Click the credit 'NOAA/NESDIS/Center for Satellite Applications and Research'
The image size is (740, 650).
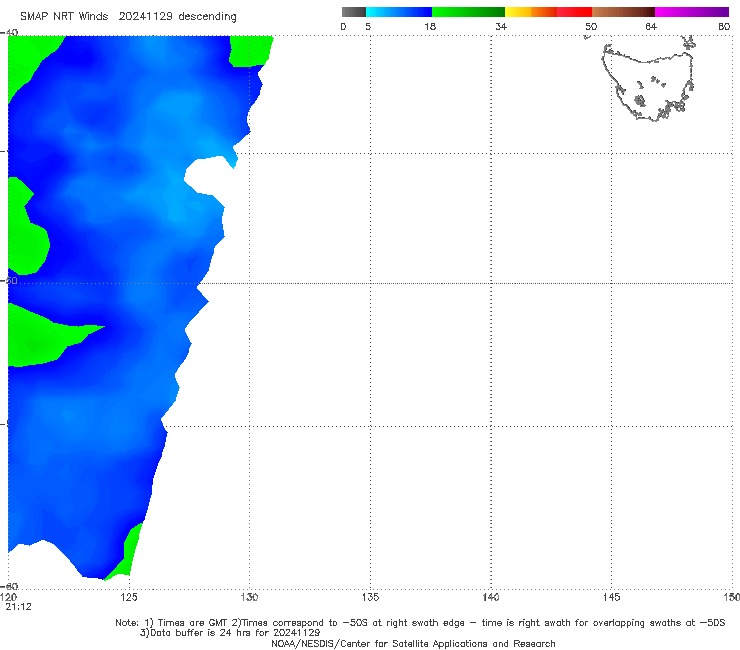[x=413, y=644]
